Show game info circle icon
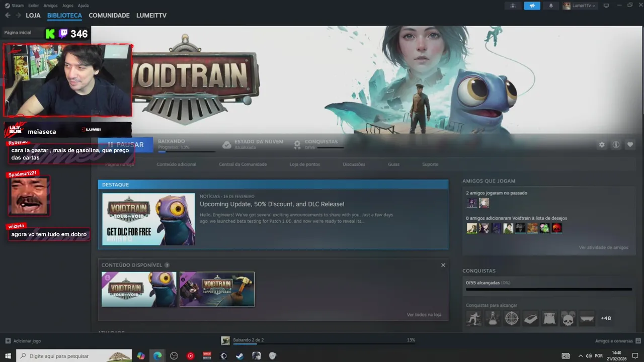The height and width of the screenshot is (362, 644). coord(616,145)
